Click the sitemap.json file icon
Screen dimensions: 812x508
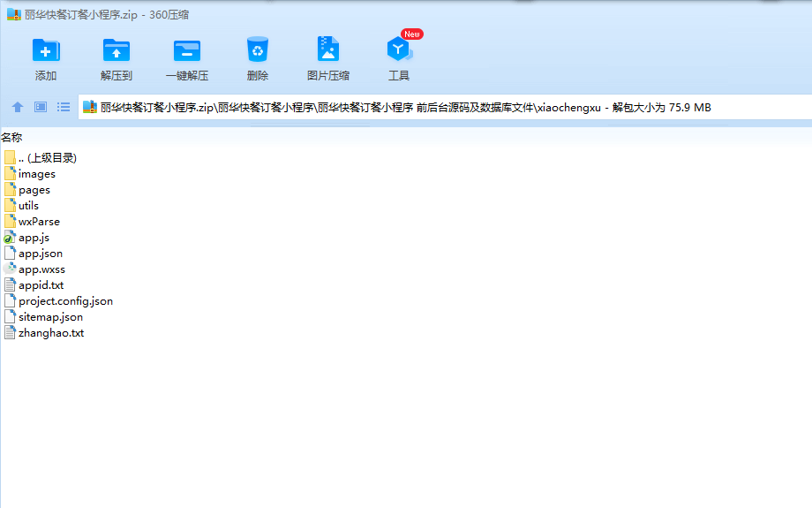[10, 316]
